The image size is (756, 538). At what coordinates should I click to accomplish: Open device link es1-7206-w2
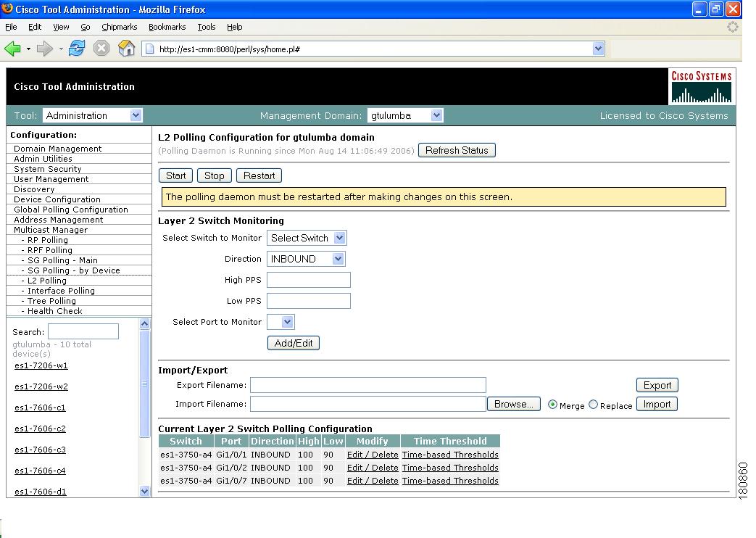point(41,386)
